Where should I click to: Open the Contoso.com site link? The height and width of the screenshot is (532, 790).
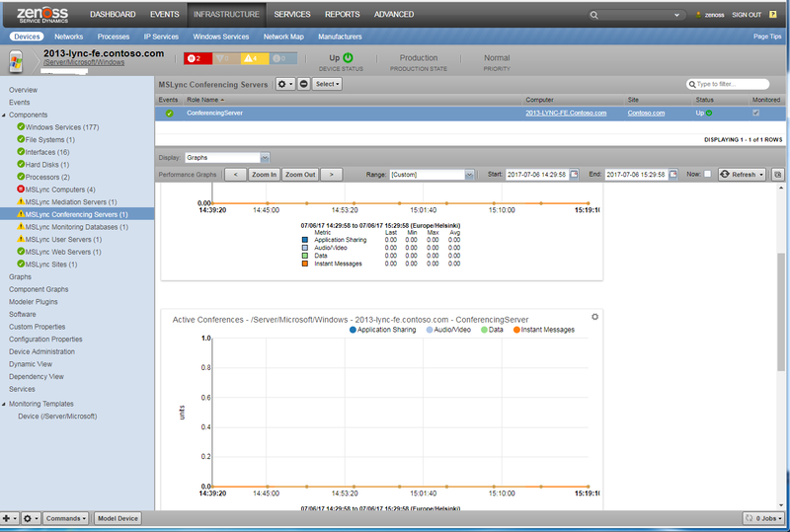click(x=646, y=114)
